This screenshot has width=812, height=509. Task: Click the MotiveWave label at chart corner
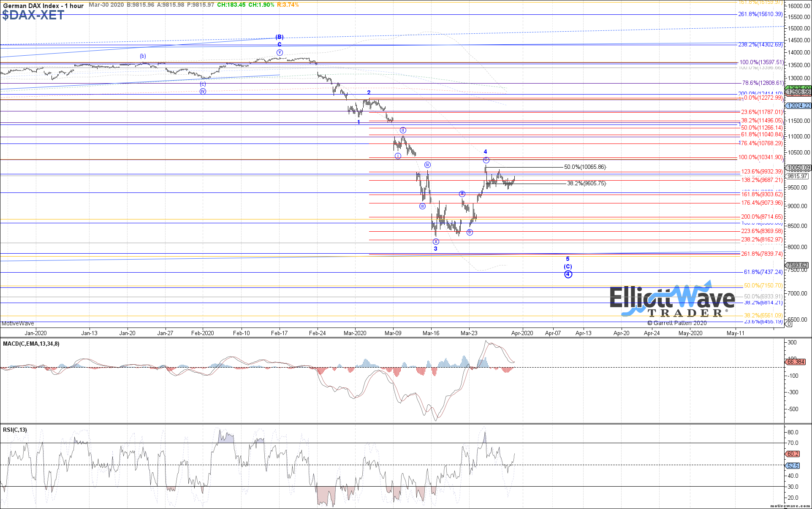18,324
